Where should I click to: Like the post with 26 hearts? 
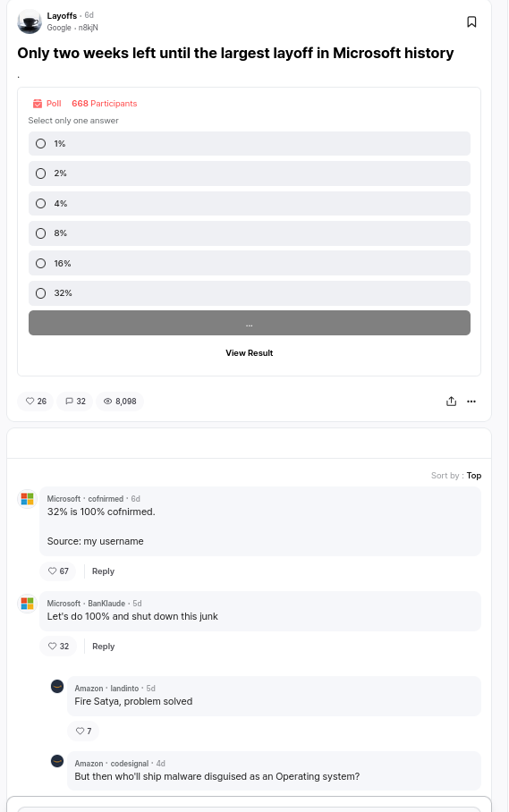(x=36, y=402)
